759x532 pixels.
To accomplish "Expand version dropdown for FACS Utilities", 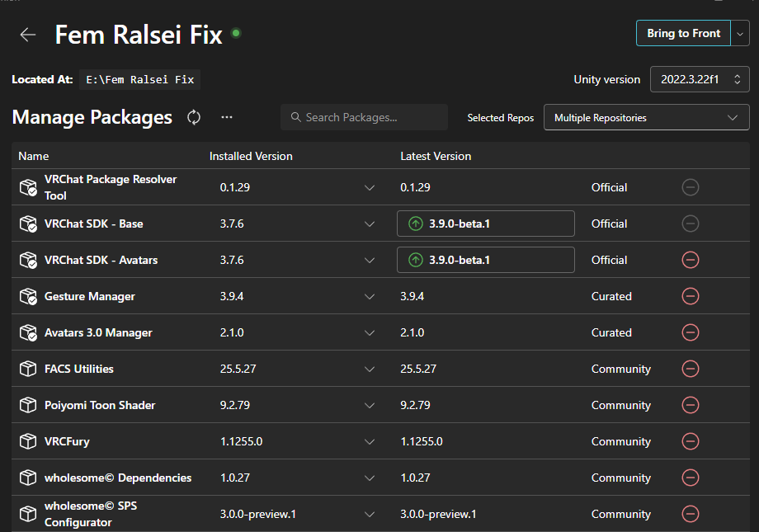I will 370,370.
